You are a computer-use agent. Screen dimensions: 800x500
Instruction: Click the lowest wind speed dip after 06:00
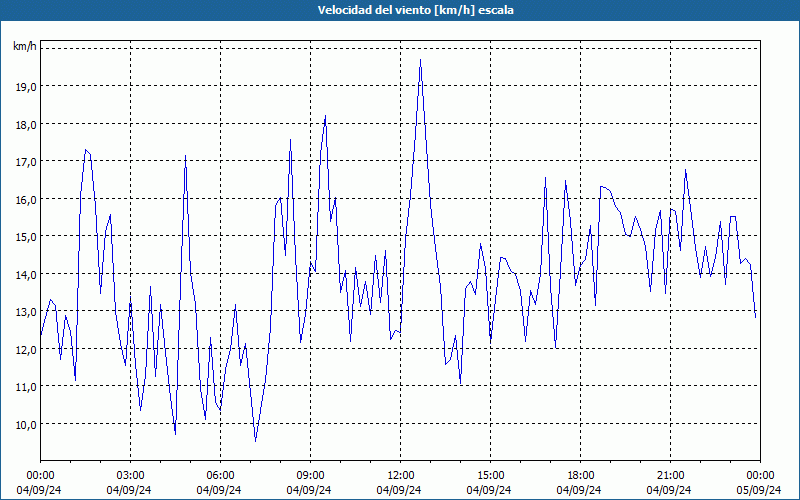pos(256,441)
